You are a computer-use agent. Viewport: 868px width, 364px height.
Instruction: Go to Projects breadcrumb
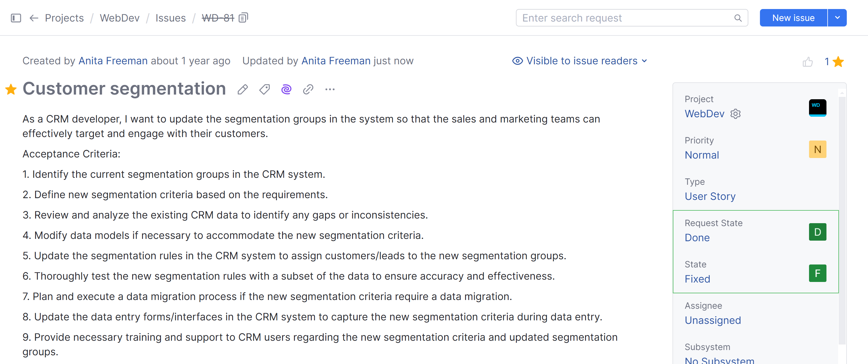(x=64, y=18)
